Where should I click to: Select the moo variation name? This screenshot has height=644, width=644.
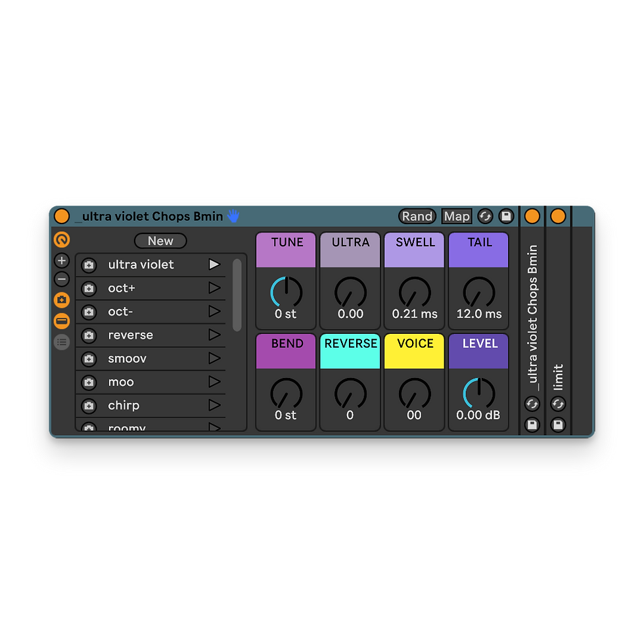(x=121, y=382)
